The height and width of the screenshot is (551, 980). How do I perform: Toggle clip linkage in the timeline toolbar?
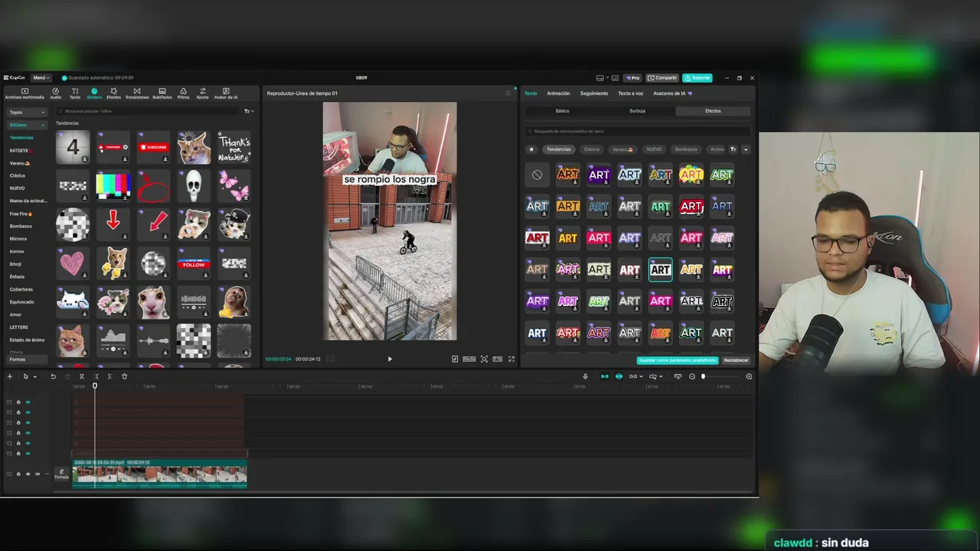[633, 377]
